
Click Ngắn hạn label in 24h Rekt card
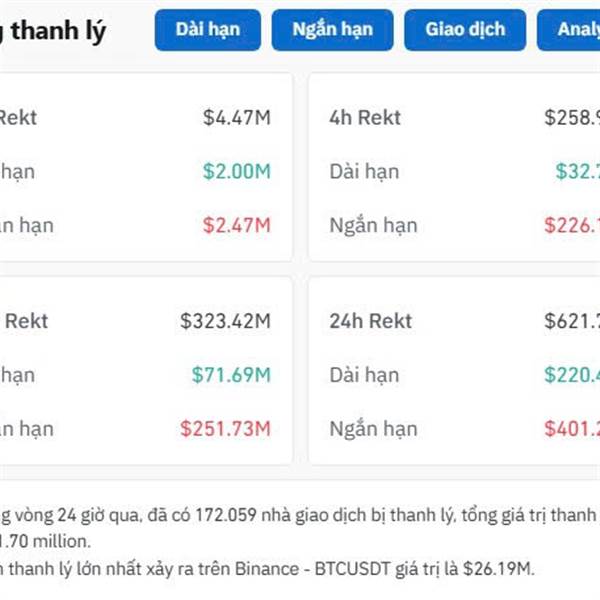point(373,430)
